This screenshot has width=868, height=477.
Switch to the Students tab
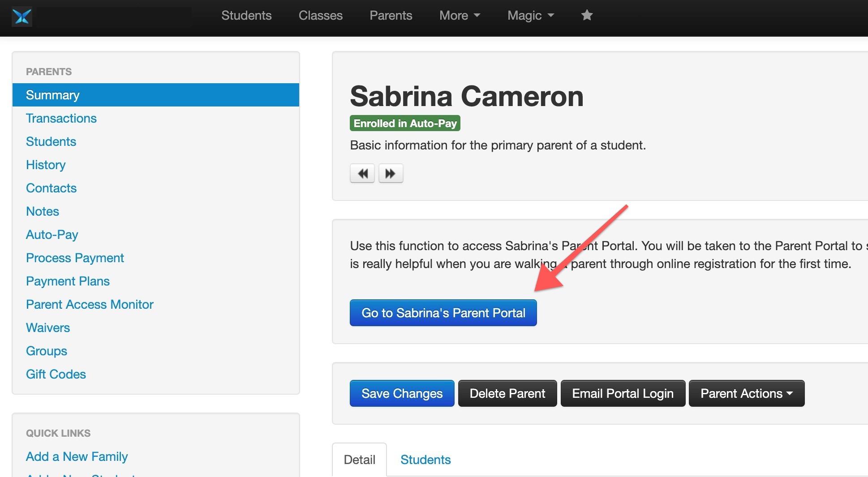425,460
